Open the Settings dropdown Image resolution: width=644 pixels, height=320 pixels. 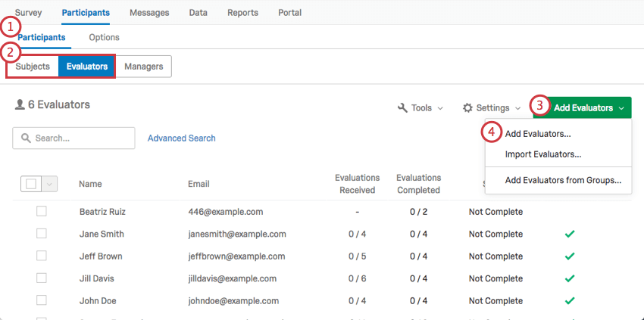point(492,108)
